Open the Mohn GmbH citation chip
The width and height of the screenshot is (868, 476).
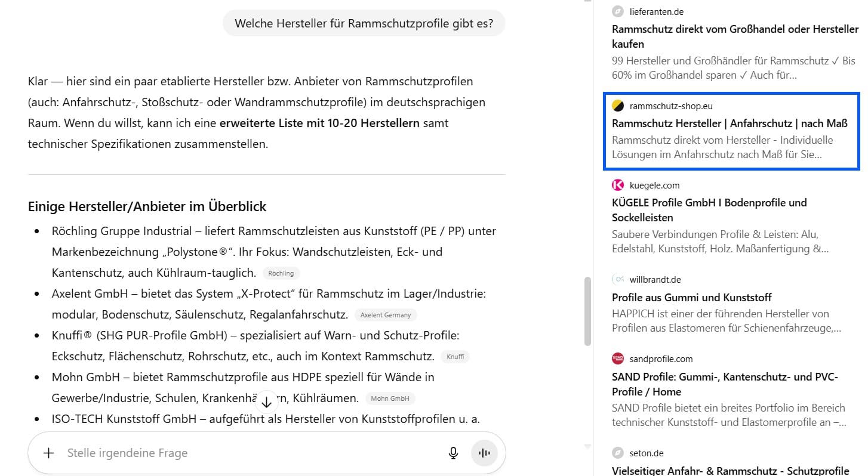390,398
